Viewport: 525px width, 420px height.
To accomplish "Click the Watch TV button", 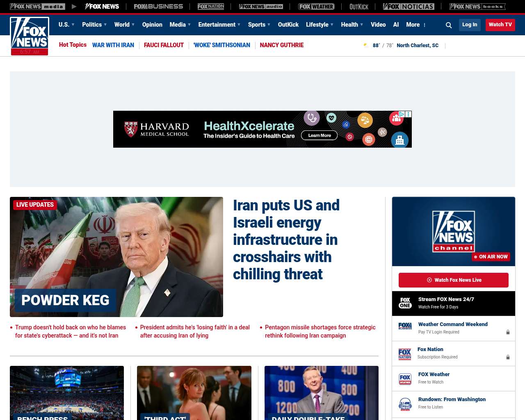I will click(500, 25).
